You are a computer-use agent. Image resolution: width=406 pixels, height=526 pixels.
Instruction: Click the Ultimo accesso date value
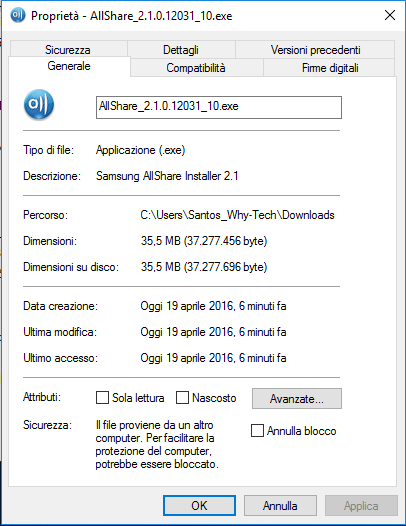click(213, 358)
